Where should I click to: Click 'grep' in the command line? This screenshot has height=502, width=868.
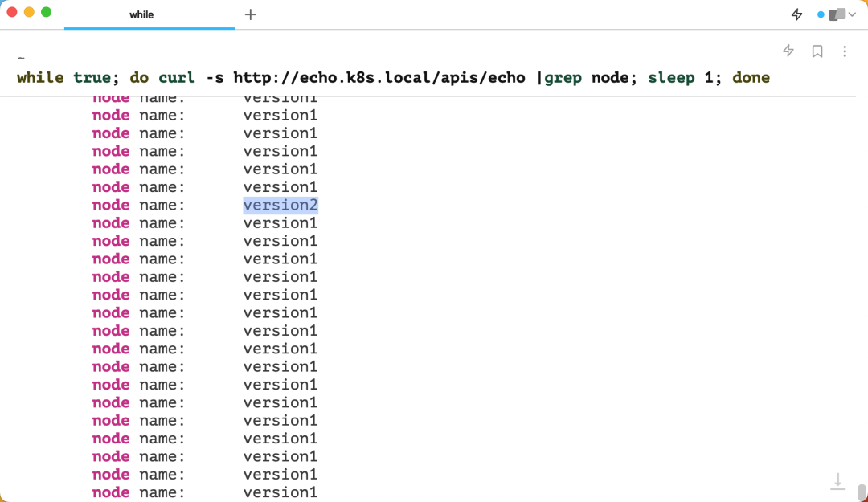(x=563, y=77)
